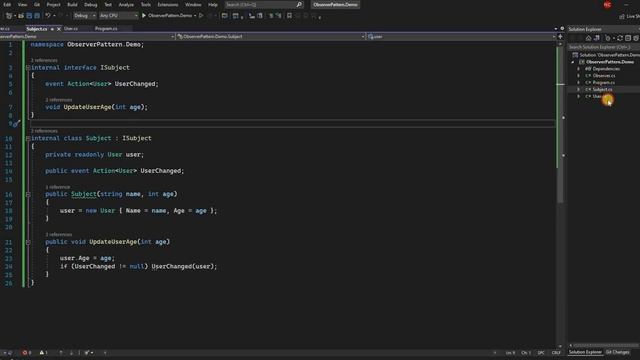Click Collapse All icon in Solution Explorer
Image resolution: width=640 pixels, height=360 pixels.
point(628,38)
